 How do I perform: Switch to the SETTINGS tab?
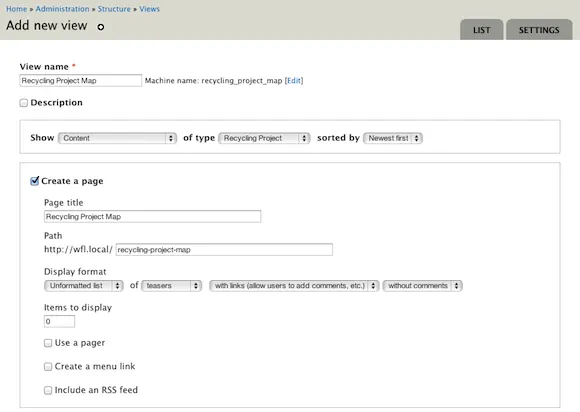[539, 30]
